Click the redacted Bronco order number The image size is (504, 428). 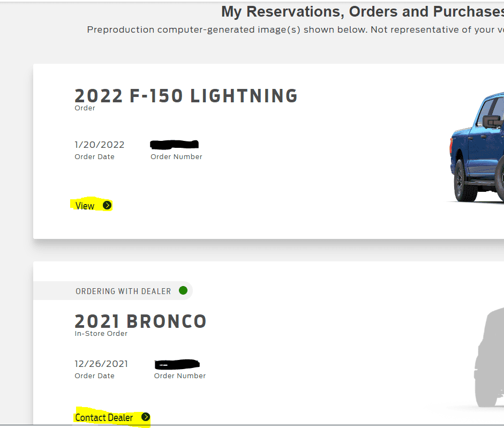(177, 364)
